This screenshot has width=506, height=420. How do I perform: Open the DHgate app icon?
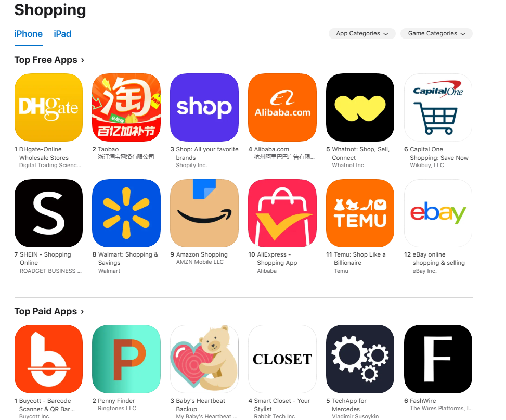coord(48,107)
